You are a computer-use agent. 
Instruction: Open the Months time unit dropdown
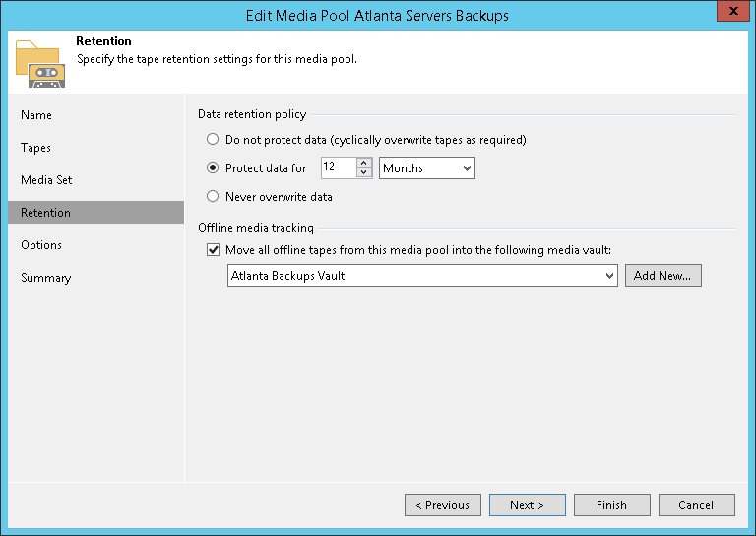[427, 168]
